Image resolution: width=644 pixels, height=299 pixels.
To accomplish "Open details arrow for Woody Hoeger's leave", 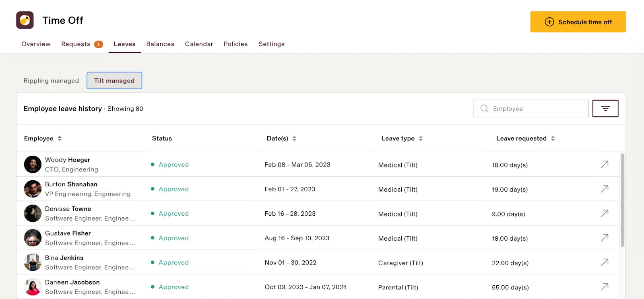I will [x=605, y=164].
